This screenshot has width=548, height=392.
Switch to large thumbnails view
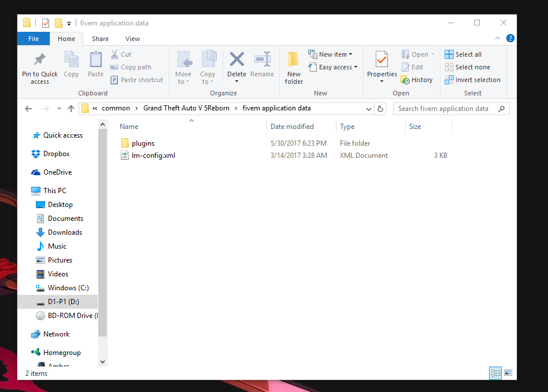coord(508,373)
